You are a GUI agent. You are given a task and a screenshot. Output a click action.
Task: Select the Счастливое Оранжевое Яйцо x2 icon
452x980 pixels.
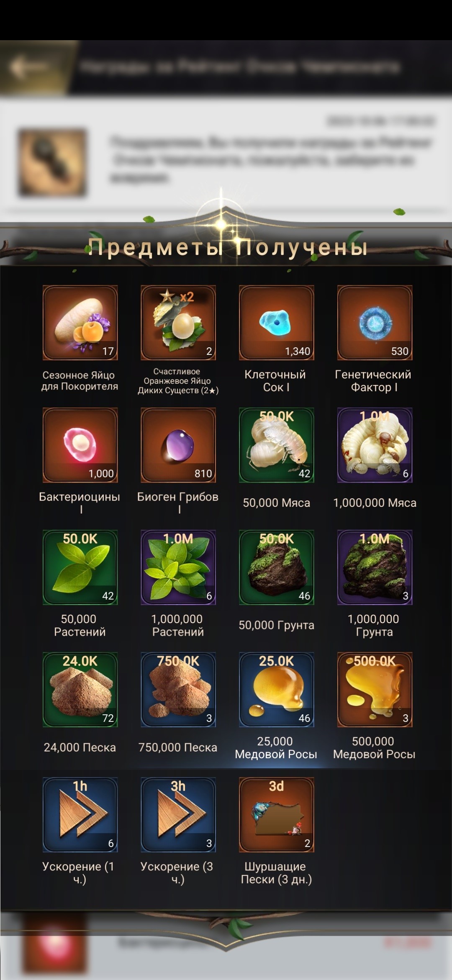[x=178, y=323]
